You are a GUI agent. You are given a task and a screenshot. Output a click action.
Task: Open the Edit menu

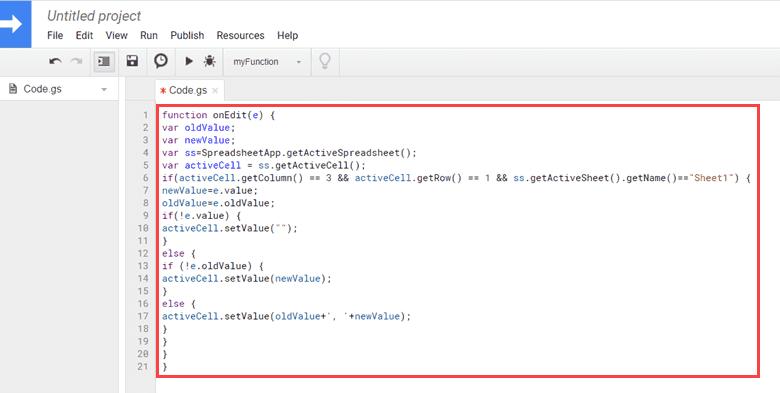click(84, 35)
